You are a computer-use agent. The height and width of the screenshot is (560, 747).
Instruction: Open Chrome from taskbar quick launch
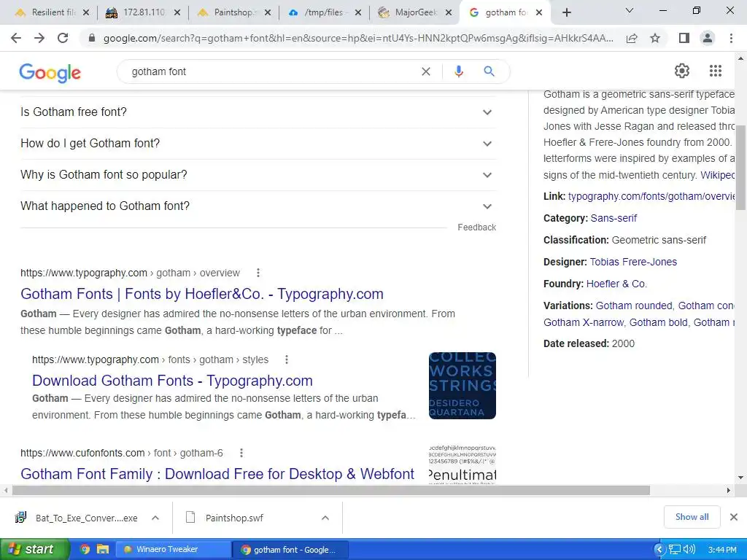pos(85,550)
